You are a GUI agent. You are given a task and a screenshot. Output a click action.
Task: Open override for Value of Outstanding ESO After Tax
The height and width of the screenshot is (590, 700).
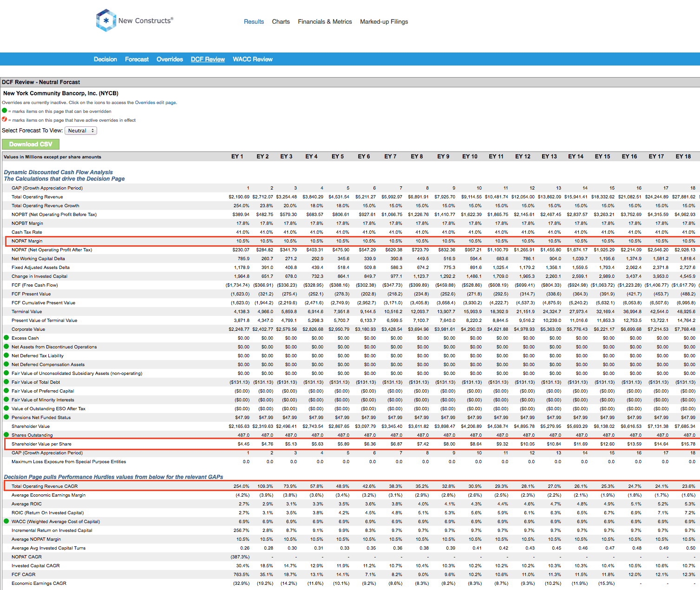(x=7, y=408)
